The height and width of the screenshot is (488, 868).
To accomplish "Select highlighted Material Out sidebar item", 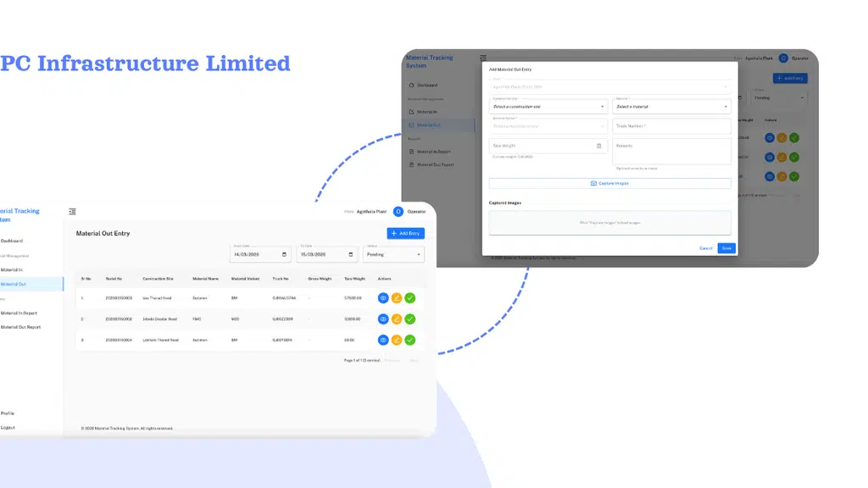I will coord(31,285).
